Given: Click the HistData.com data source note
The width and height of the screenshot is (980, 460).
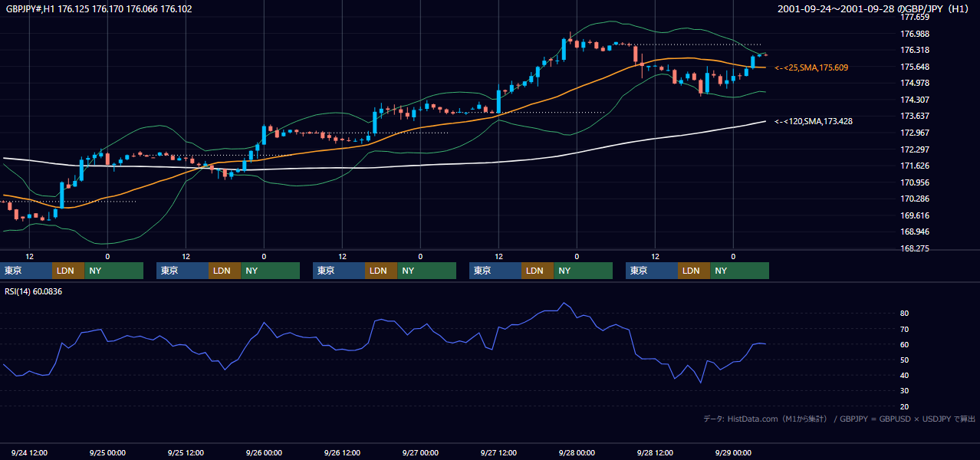Looking at the screenshot, I should pos(840,419).
